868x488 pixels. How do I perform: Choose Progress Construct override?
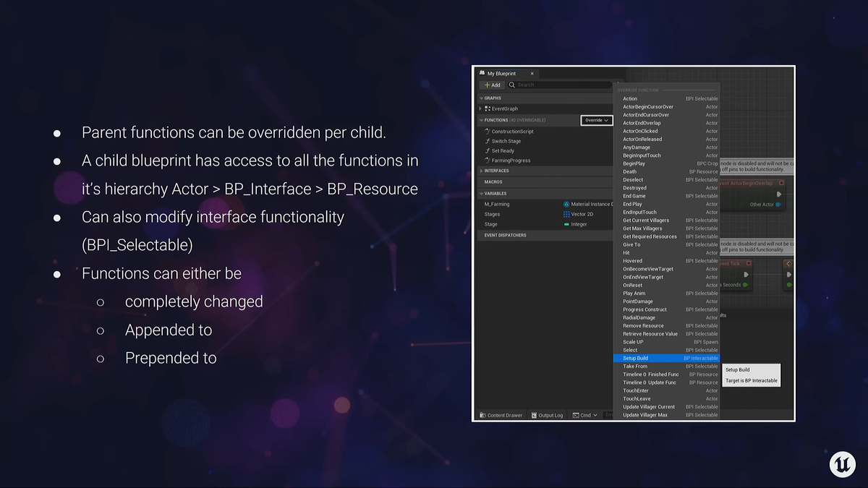tap(666, 309)
